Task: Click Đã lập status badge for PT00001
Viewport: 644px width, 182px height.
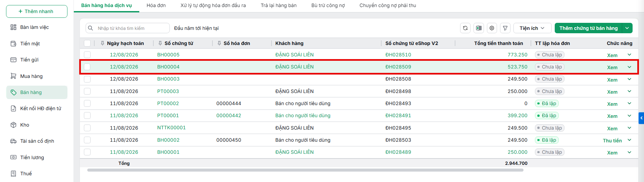Action: pos(546,116)
